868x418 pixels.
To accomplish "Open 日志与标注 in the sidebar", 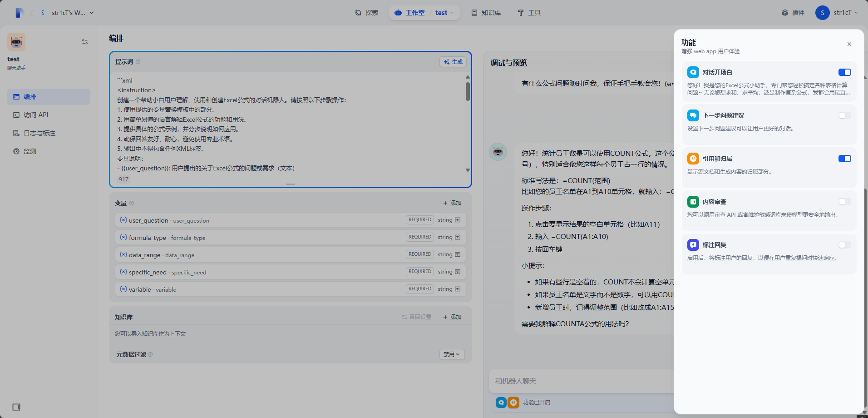I will pos(49,133).
